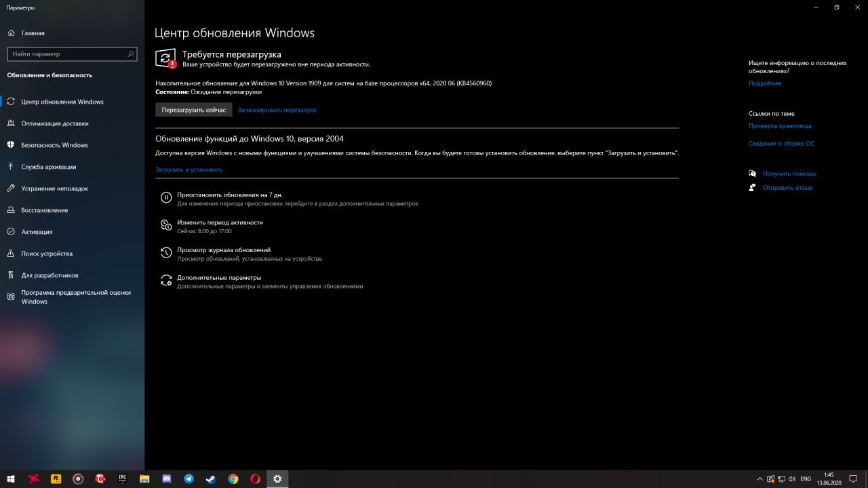Open Сведения о сборке ОС link
The width and height of the screenshot is (868, 488).
pyautogui.click(x=781, y=144)
